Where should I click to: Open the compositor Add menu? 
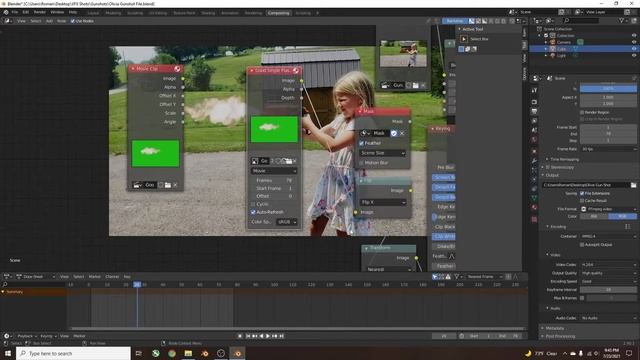(x=49, y=21)
